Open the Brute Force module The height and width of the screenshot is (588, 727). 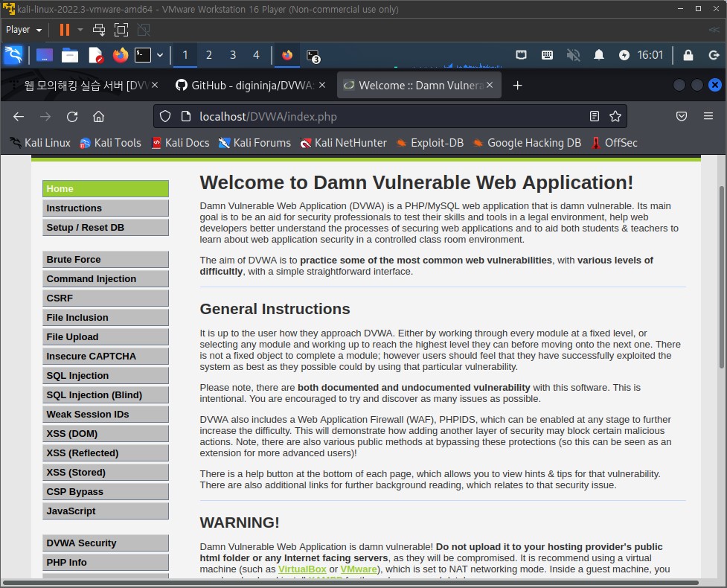[106, 260]
